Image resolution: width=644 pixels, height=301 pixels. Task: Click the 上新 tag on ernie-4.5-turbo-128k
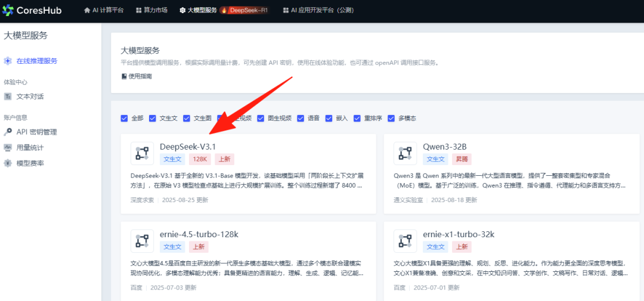click(199, 247)
